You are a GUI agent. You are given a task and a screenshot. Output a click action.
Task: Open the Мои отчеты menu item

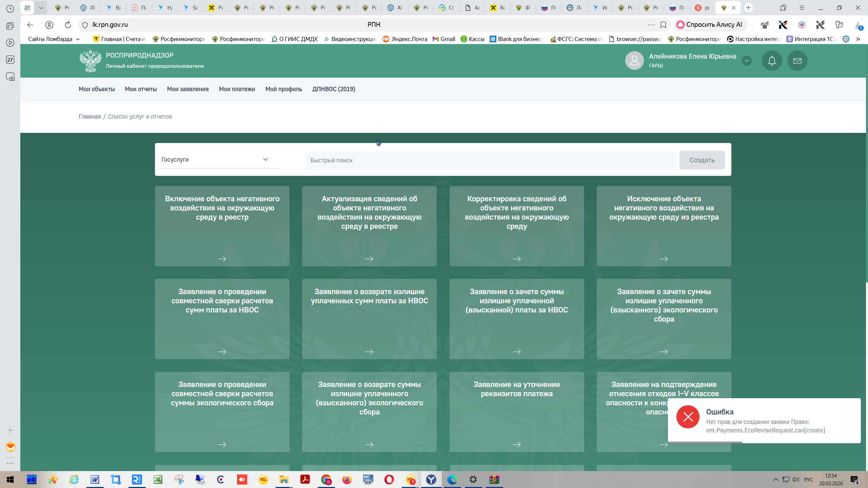(x=141, y=89)
